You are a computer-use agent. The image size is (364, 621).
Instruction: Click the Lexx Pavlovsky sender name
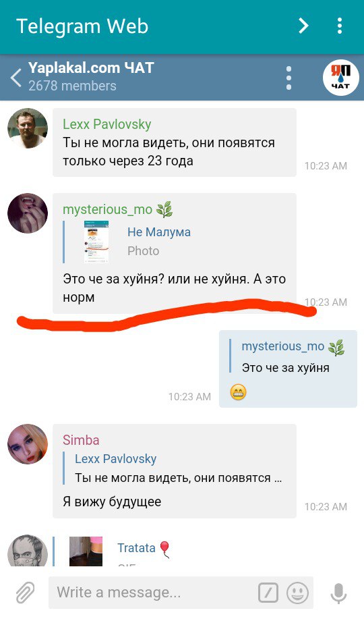(107, 124)
